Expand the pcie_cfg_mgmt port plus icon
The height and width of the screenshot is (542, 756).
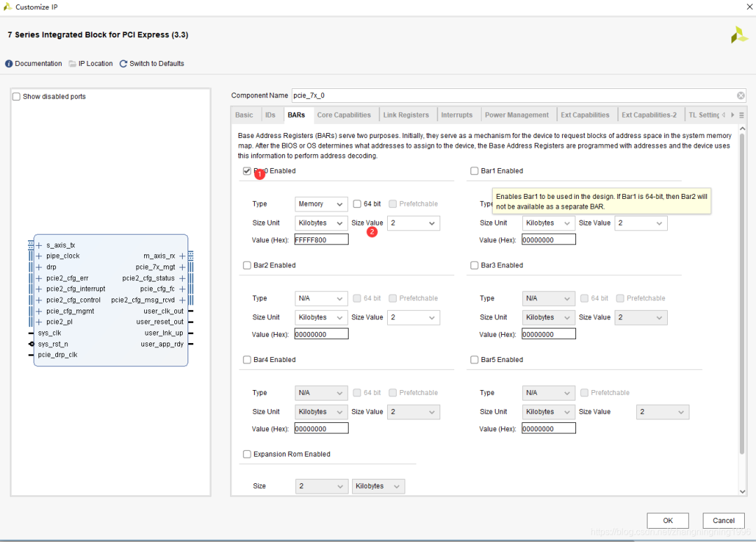click(39, 311)
